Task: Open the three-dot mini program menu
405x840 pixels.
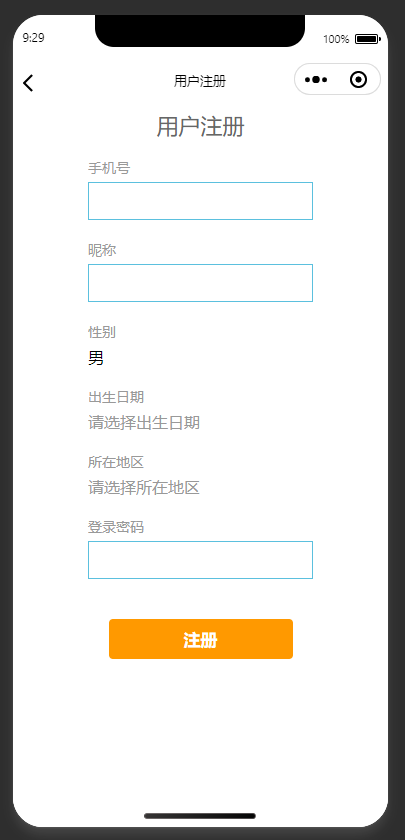Action: coord(316,80)
